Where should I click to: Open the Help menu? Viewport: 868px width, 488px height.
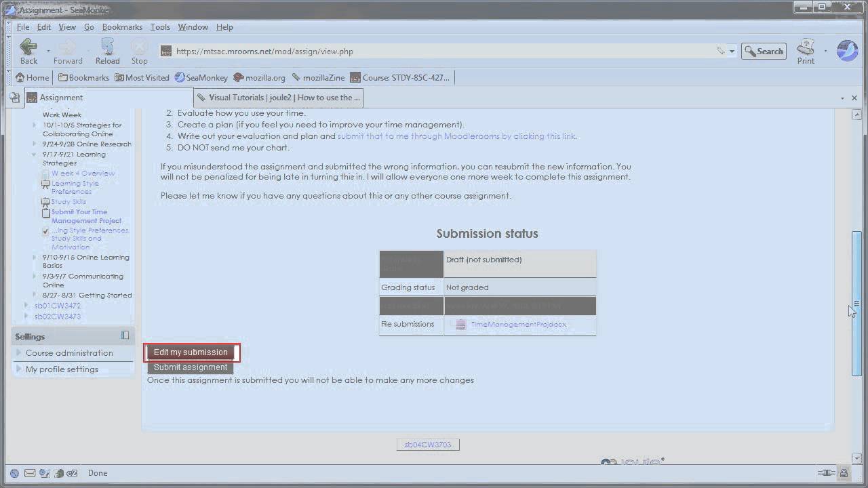tap(224, 27)
